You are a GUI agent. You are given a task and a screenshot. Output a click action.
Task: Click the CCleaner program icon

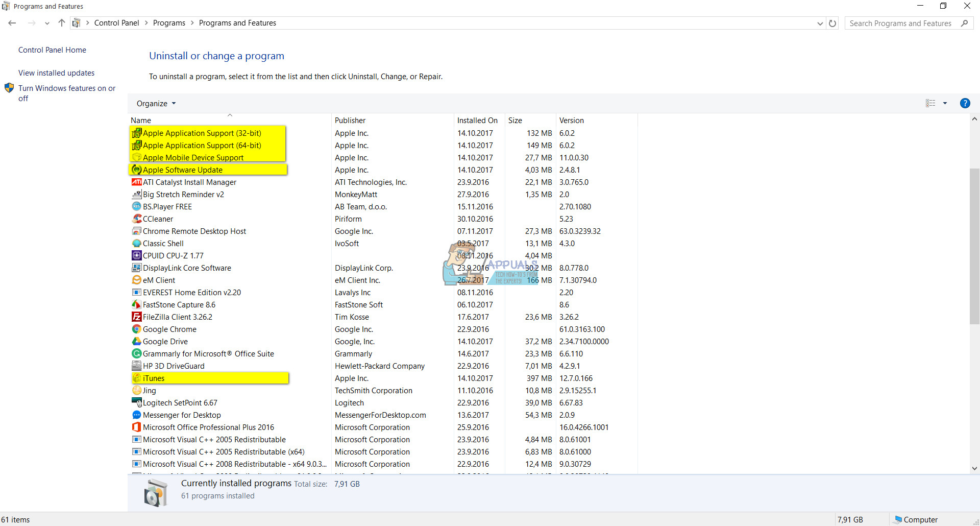pos(137,219)
